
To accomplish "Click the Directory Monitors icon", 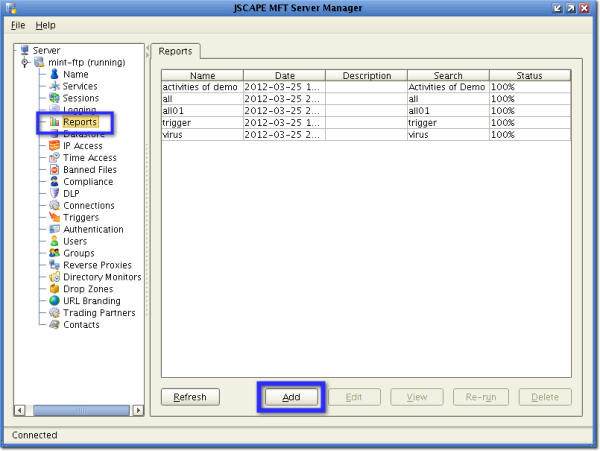I will (54, 277).
